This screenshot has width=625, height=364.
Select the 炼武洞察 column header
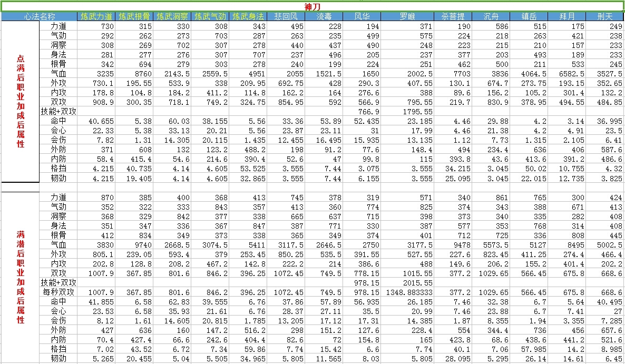(x=172, y=16)
